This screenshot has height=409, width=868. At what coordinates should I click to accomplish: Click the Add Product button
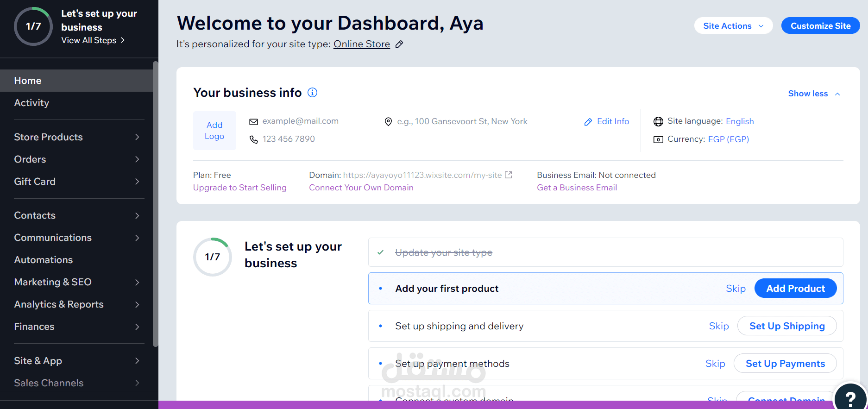(795, 289)
